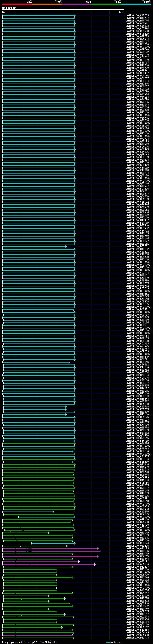Select hit UniRef100_C6T4A4
Viewport: 153px width, 644px height.
tap(137, 28)
